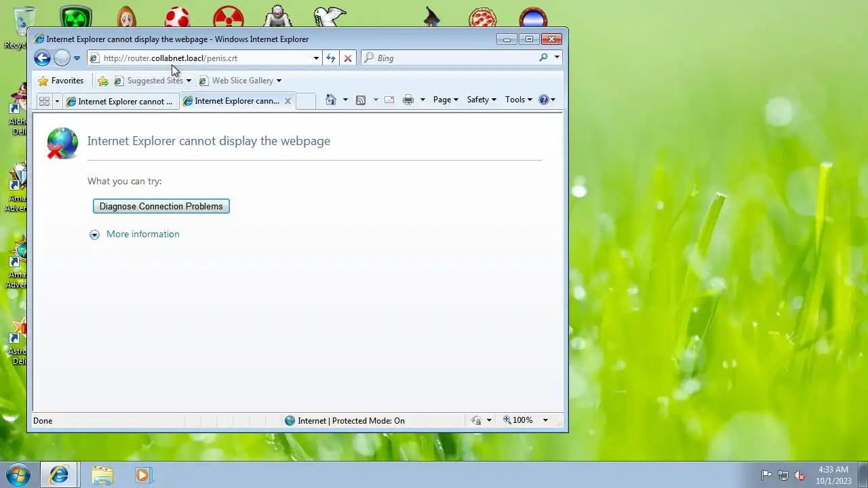Click the red Stop loading button
868x488 pixels.
pos(348,58)
